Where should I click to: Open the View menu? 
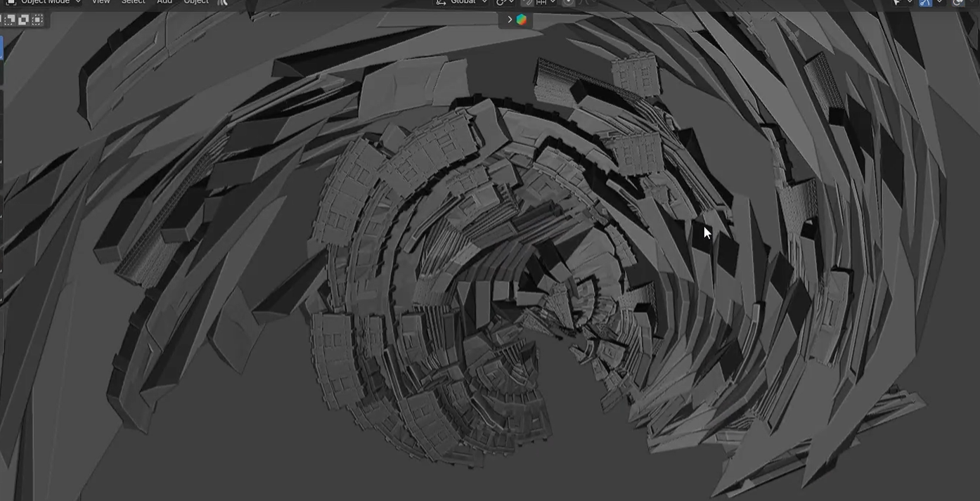(101, 2)
